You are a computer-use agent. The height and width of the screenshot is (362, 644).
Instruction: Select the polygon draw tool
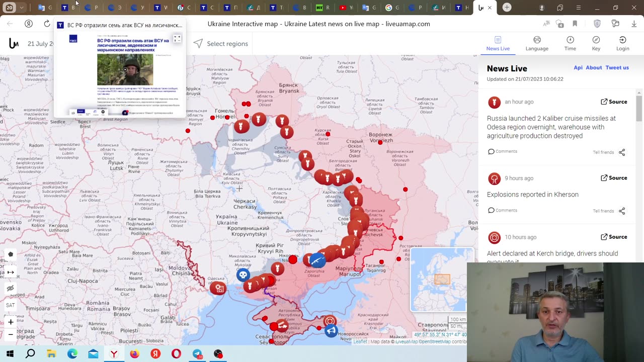(x=11, y=254)
